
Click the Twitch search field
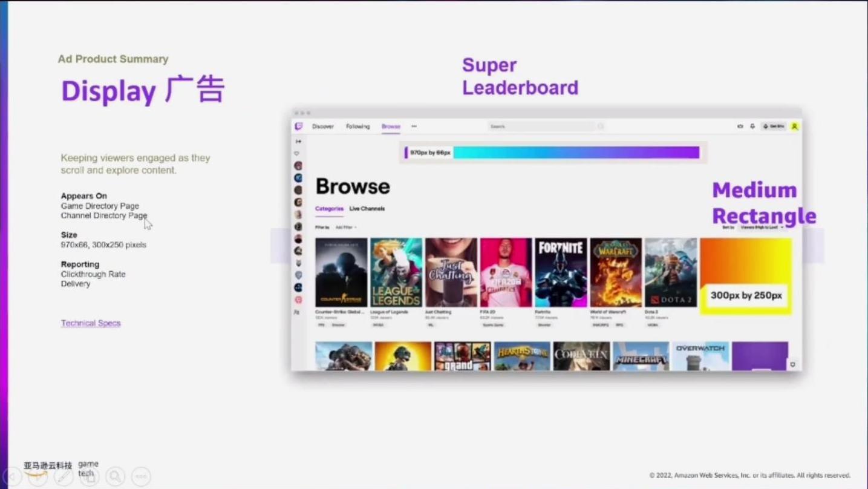point(541,126)
